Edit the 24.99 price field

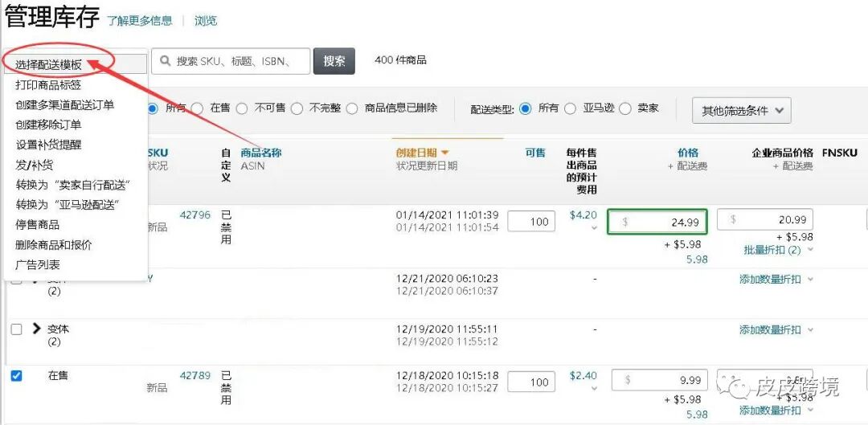pos(657,222)
